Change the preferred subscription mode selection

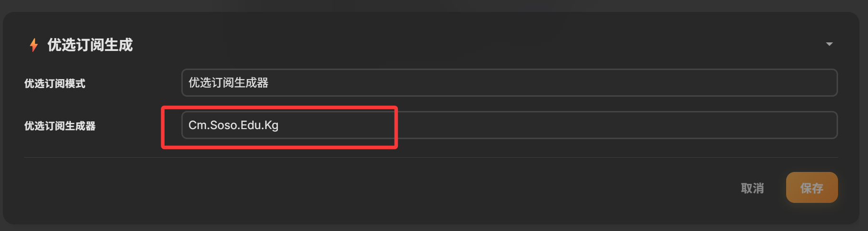509,83
